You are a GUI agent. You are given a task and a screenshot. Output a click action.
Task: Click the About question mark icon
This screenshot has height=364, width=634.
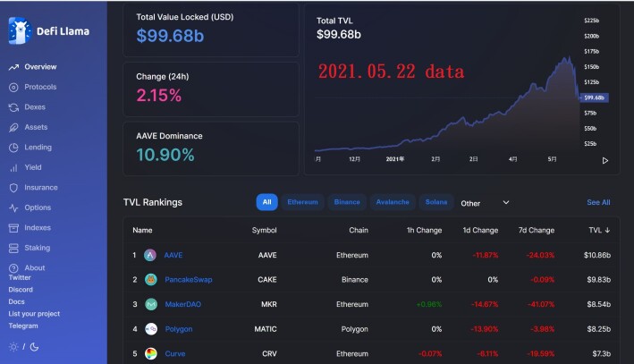point(13,268)
